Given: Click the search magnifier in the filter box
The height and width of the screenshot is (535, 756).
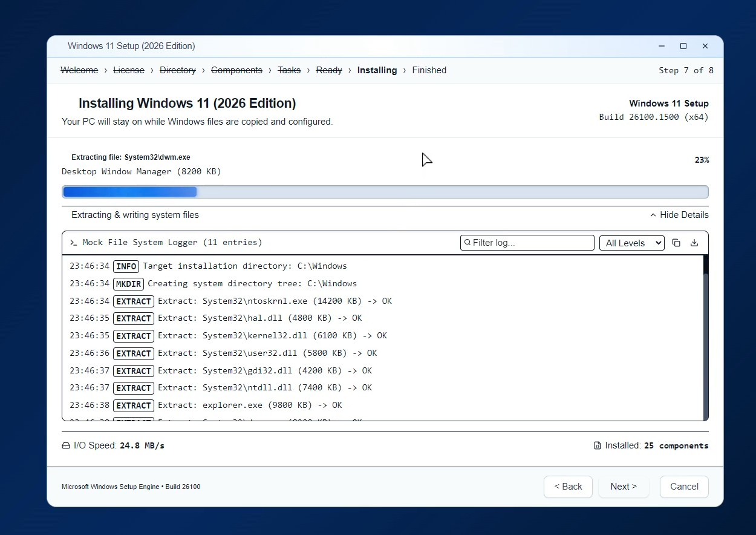Looking at the screenshot, I should [468, 243].
